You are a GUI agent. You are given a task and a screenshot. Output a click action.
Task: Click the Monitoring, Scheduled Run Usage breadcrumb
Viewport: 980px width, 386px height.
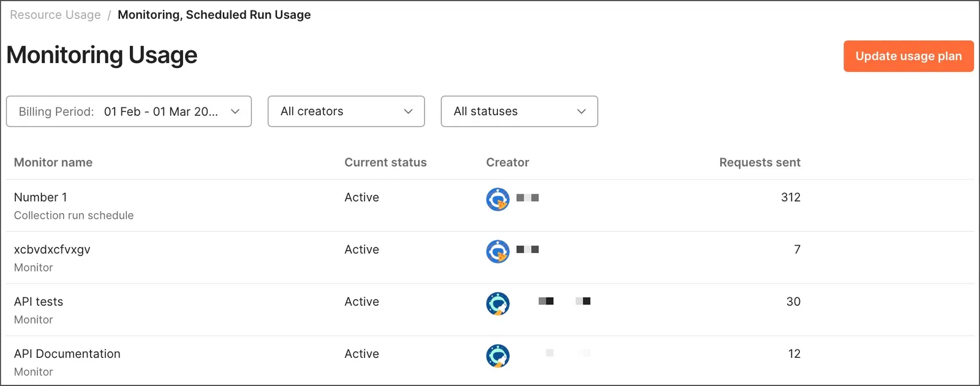pos(214,15)
